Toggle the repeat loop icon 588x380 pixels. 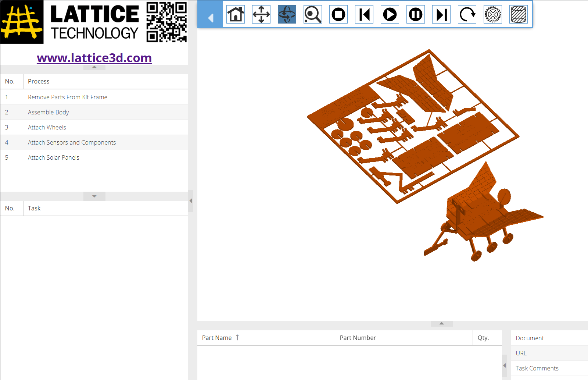[467, 15]
